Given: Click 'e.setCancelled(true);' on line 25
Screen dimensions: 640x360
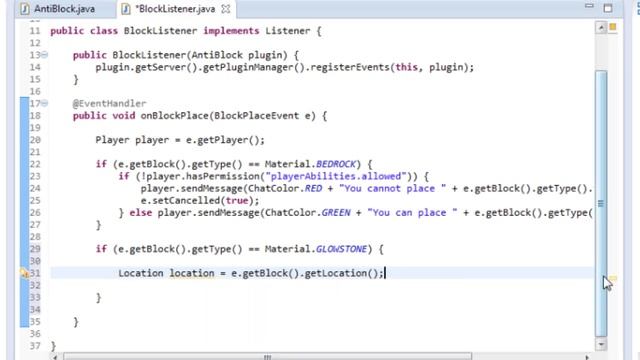Looking at the screenshot, I should pyautogui.click(x=200, y=200).
